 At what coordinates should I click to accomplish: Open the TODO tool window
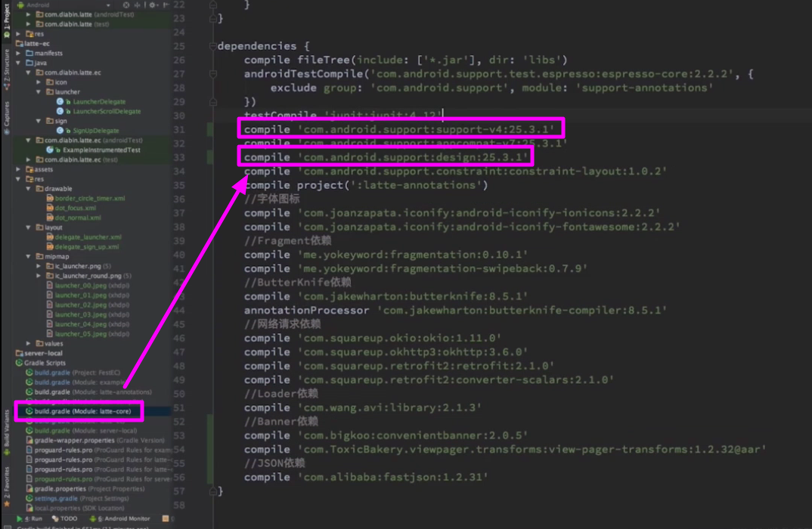click(65, 518)
